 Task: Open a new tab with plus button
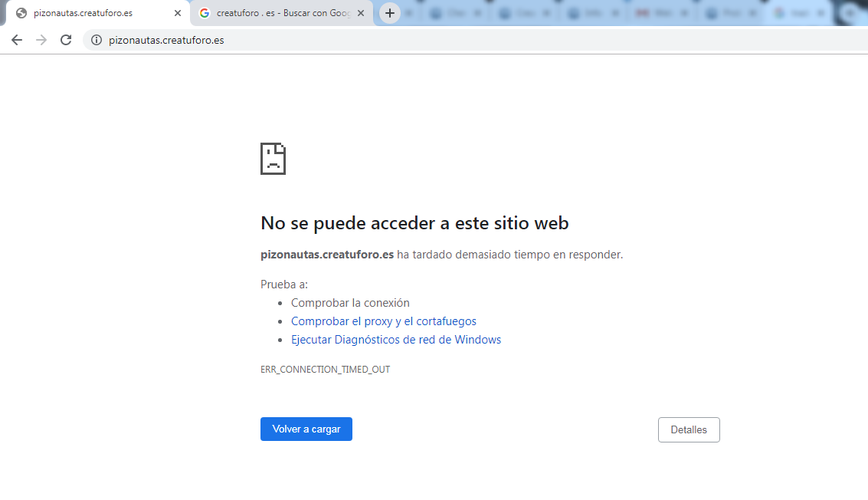pyautogui.click(x=390, y=13)
